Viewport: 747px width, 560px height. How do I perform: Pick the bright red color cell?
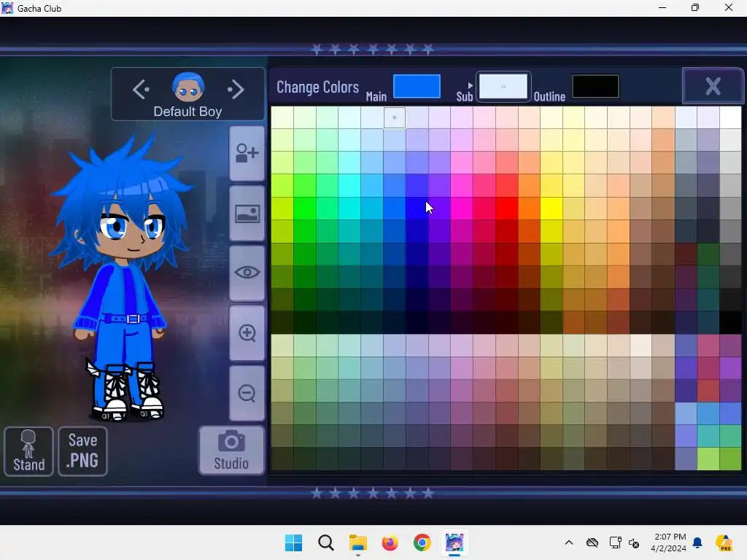pyautogui.click(x=506, y=208)
